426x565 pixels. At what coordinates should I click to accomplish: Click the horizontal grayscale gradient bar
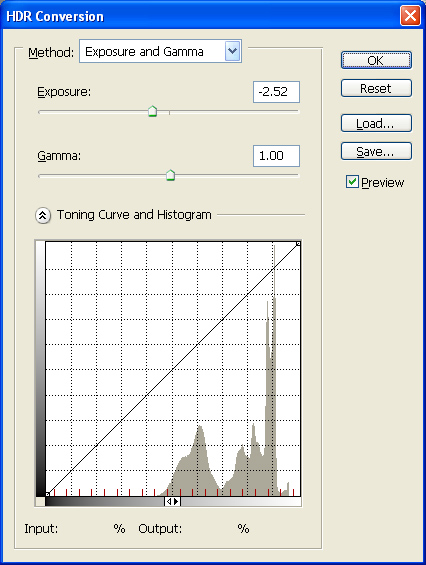click(173, 502)
